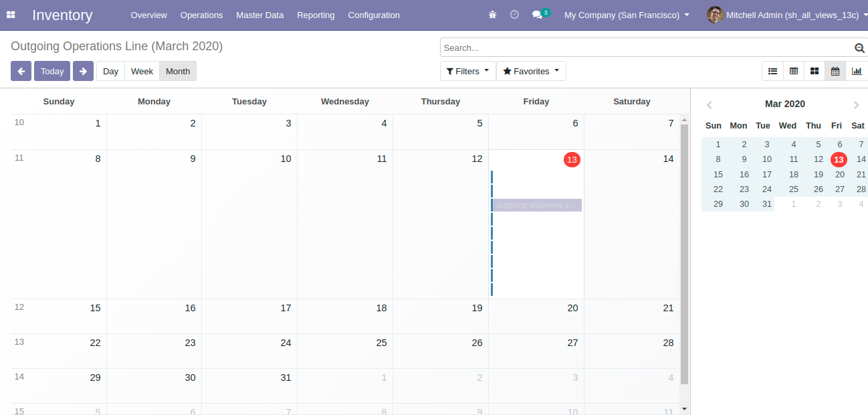
Task: Toggle calendar to Month view
Action: 178,71
